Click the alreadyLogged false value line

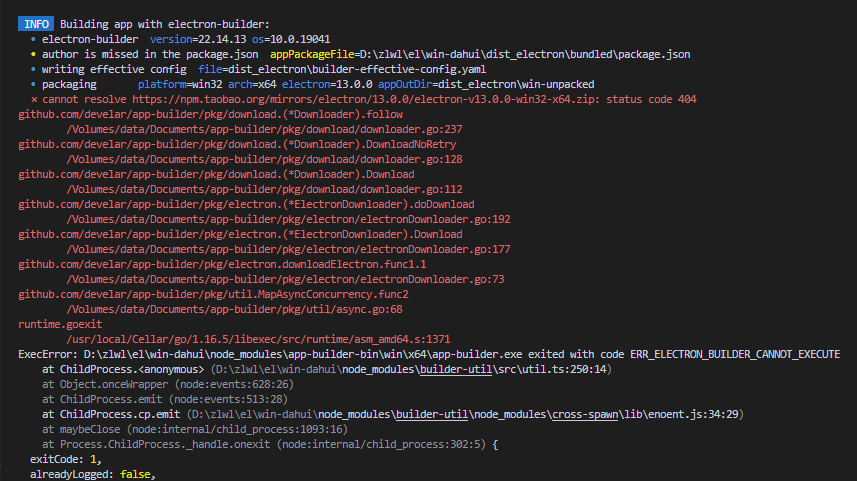pos(92,474)
